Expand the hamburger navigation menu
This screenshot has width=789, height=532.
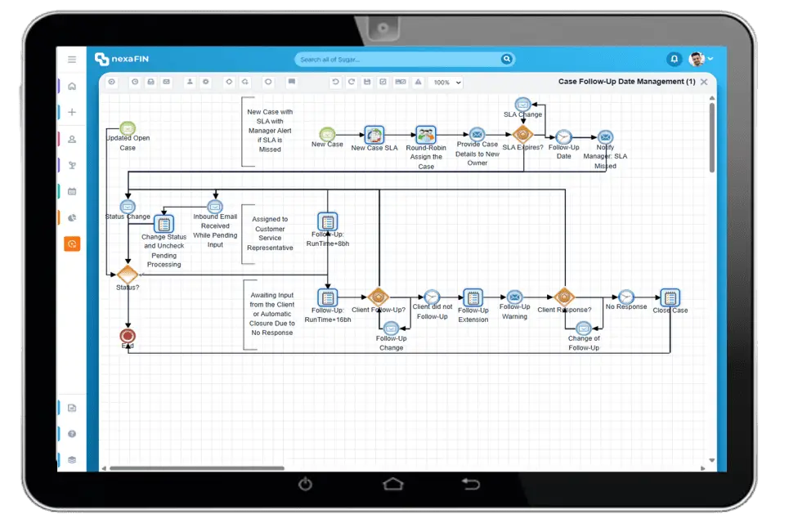click(72, 59)
